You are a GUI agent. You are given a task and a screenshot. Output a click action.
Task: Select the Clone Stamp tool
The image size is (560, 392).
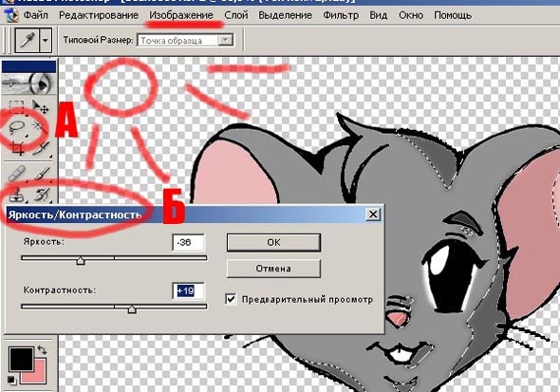[16, 195]
